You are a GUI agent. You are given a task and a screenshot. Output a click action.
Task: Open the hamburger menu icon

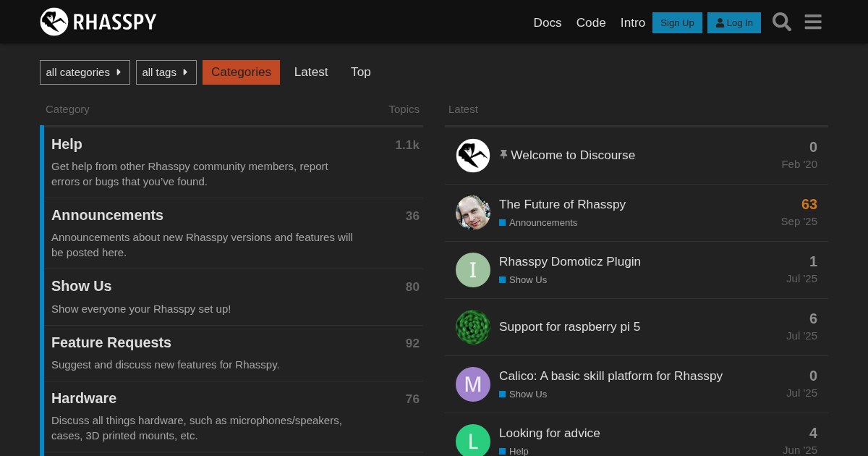(813, 22)
